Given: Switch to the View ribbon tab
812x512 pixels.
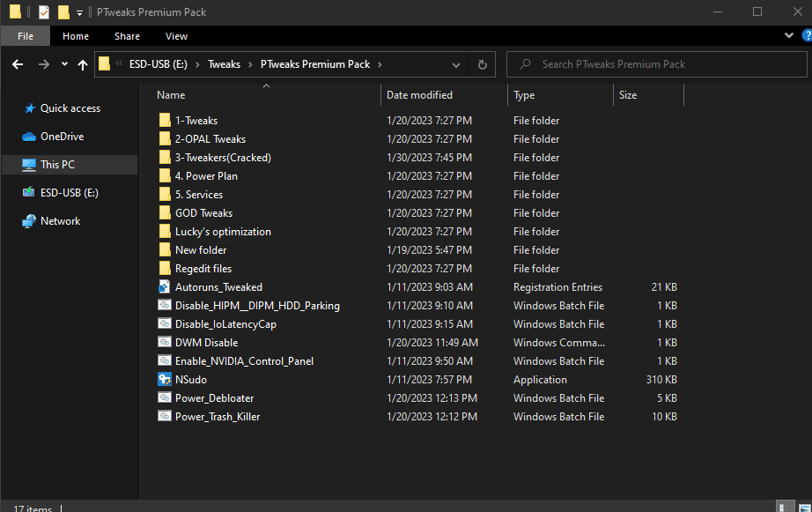Looking at the screenshot, I should pyautogui.click(x=176, y=36).
